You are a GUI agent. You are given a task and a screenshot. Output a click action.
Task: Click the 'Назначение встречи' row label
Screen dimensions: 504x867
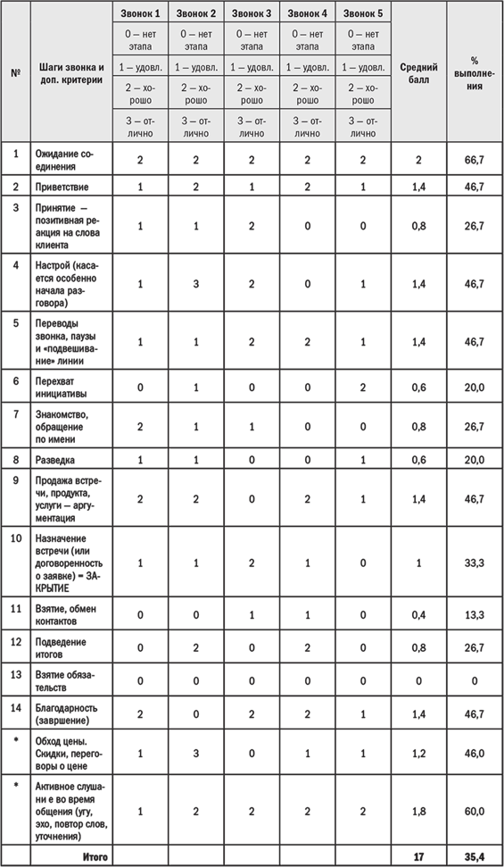coord(69,563)
